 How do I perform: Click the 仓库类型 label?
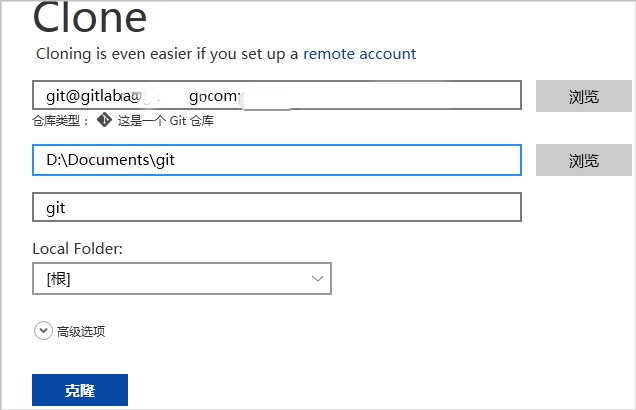coord(60,121)
